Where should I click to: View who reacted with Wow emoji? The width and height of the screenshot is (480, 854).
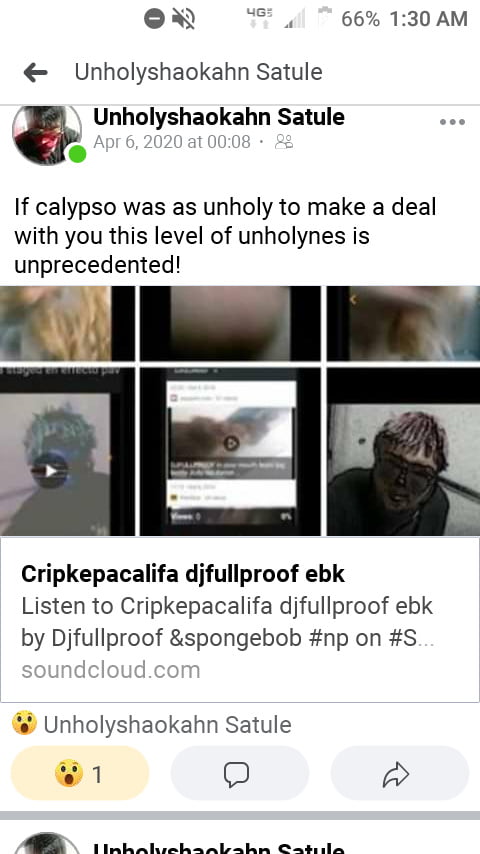tap(151, 724)
